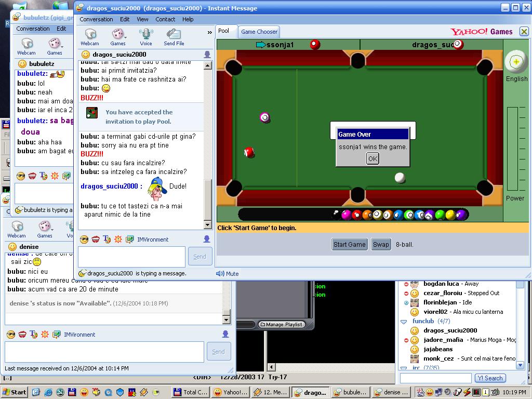Image resolution: width=532 pixels, height=399 pixels.
Task: Switch to the Game Chooser tab
Action: point(259,32)
